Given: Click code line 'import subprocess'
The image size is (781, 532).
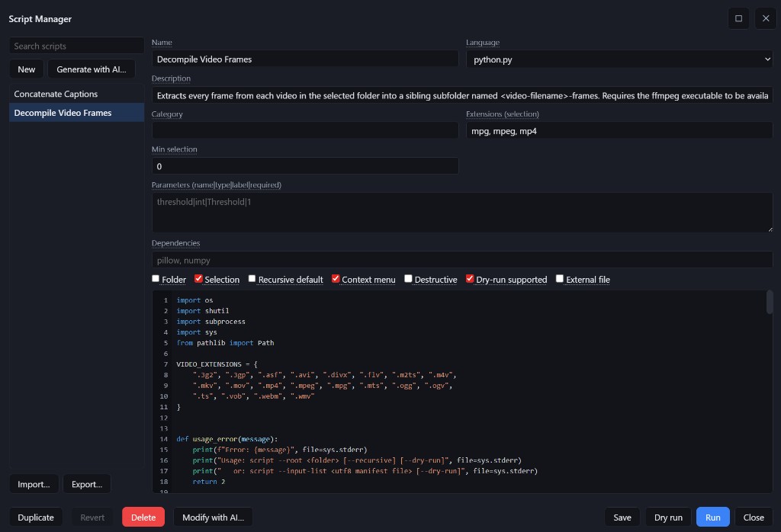Looking at the screenshot, I should tap(211, 322).
